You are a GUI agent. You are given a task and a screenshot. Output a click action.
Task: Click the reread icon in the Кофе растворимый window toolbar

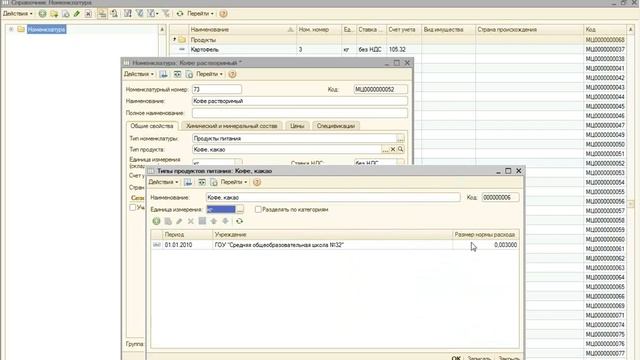[x=177, y=74]
